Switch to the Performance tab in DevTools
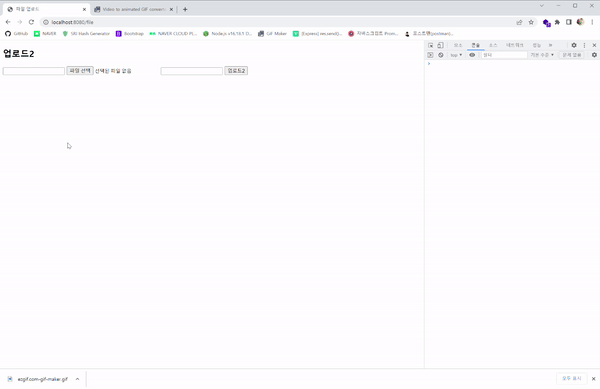Viewport: 600px width, 389px height. coord(537,45)
